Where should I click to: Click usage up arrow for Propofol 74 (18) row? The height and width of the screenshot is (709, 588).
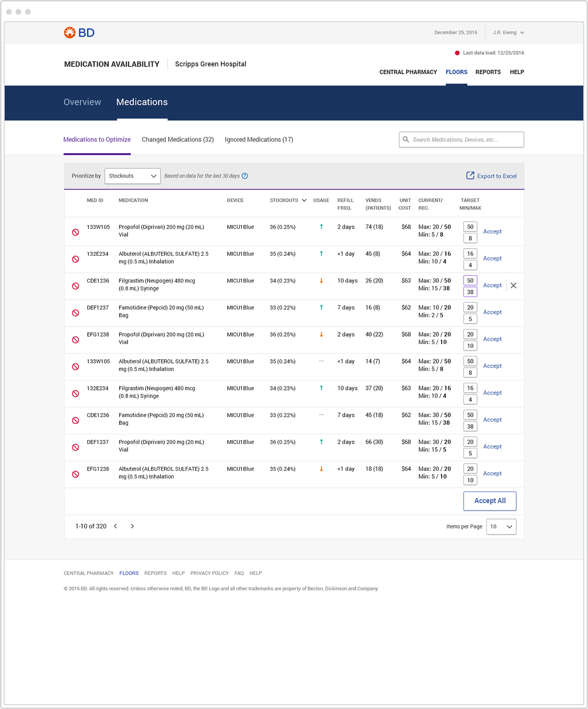(322, 227)
